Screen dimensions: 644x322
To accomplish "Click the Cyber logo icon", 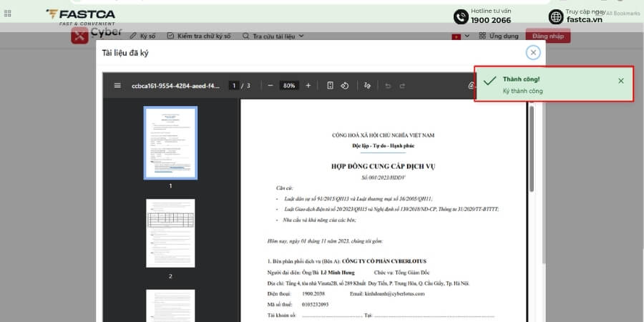I will pos(79,36).
